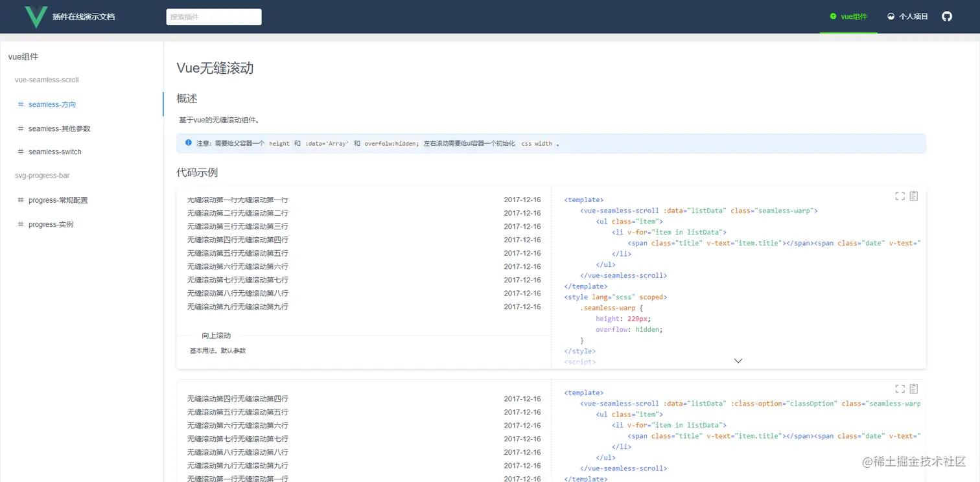The height and width of the screenshot is (482, 980).
Task: Click the inline code :data='Array' in the notice
Action: click(x=327, y=144)
